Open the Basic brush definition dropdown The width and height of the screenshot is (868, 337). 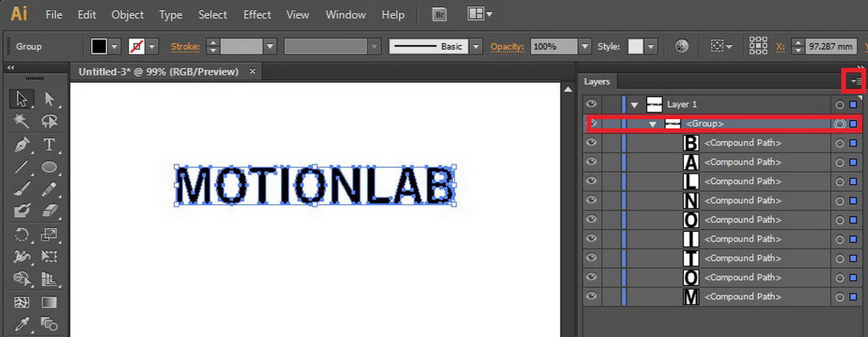475,46
